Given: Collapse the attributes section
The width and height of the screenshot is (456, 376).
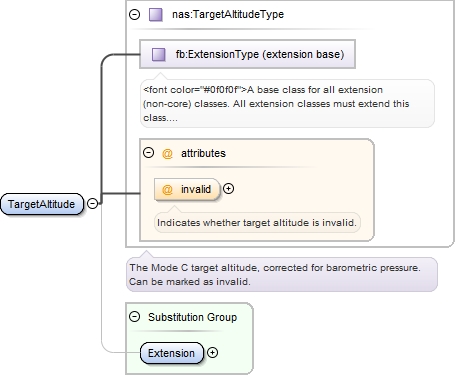Looking at the screenshot, I should point(148,153).
